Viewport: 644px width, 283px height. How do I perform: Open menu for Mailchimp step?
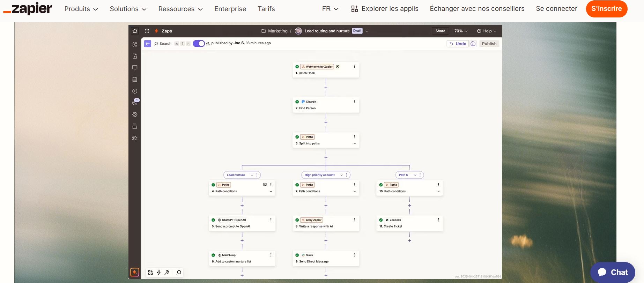[271, 255]
